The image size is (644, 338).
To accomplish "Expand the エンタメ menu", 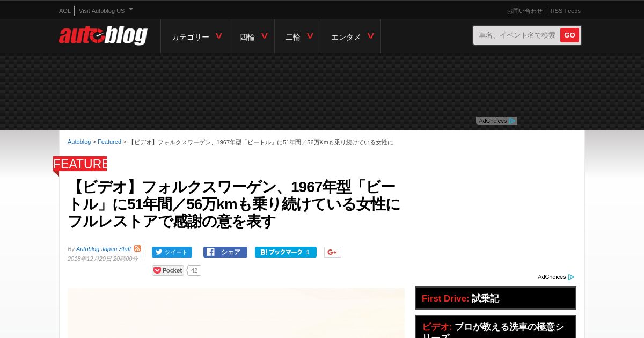I will coord(350,36).
